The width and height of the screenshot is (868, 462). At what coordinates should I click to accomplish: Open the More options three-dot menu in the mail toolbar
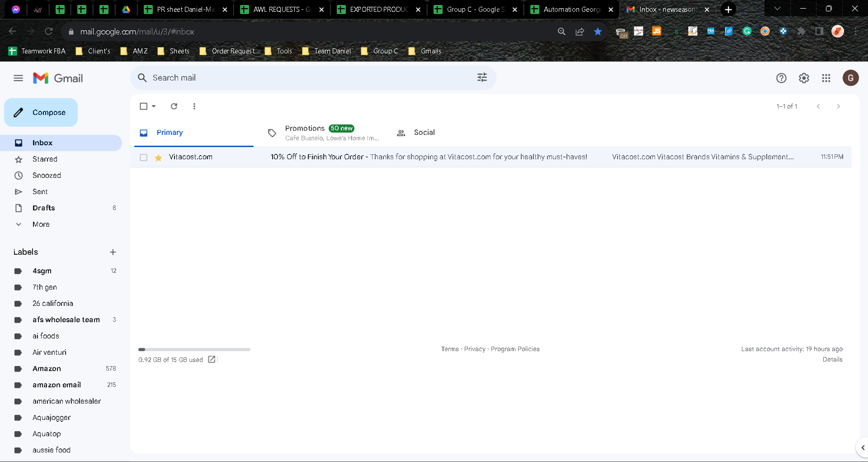194,106
